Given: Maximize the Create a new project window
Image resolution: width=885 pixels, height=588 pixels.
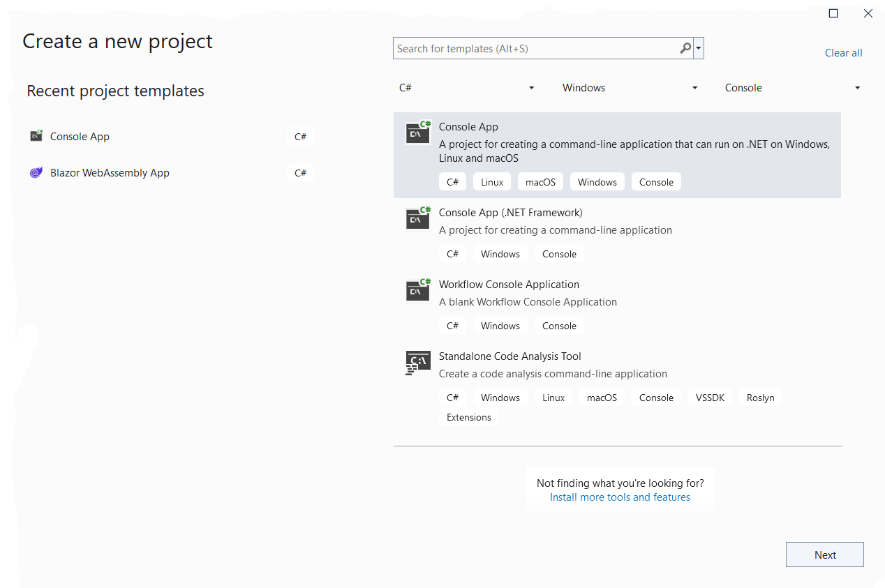Looking at the screenshot, I should click(x=833, y=13).
